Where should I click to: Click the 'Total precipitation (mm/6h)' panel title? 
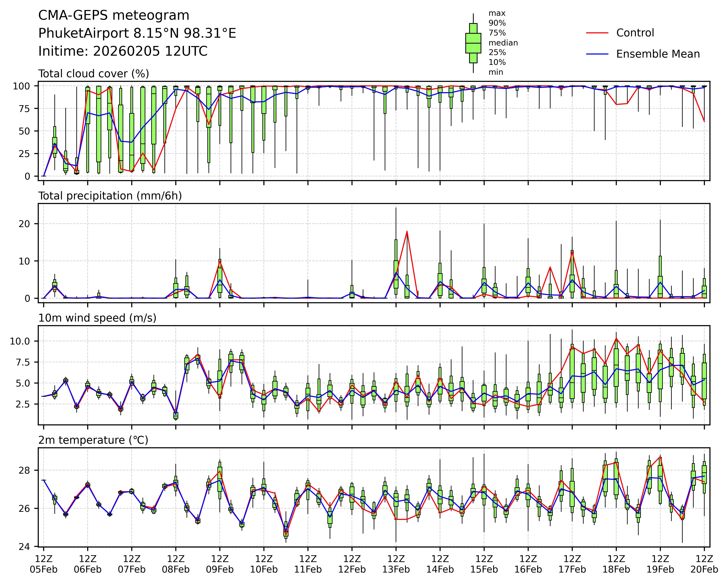(110, 196)
